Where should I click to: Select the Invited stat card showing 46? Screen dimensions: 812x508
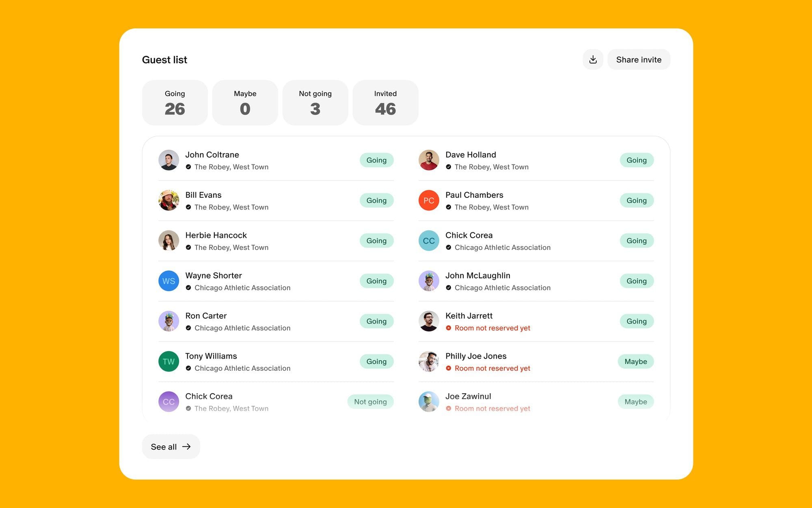point(386,103)
